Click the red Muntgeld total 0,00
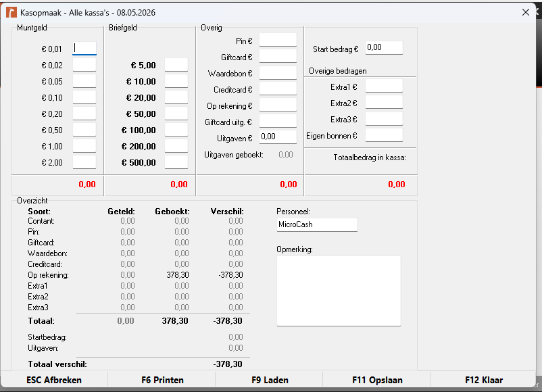 click(x=87, y=185)
